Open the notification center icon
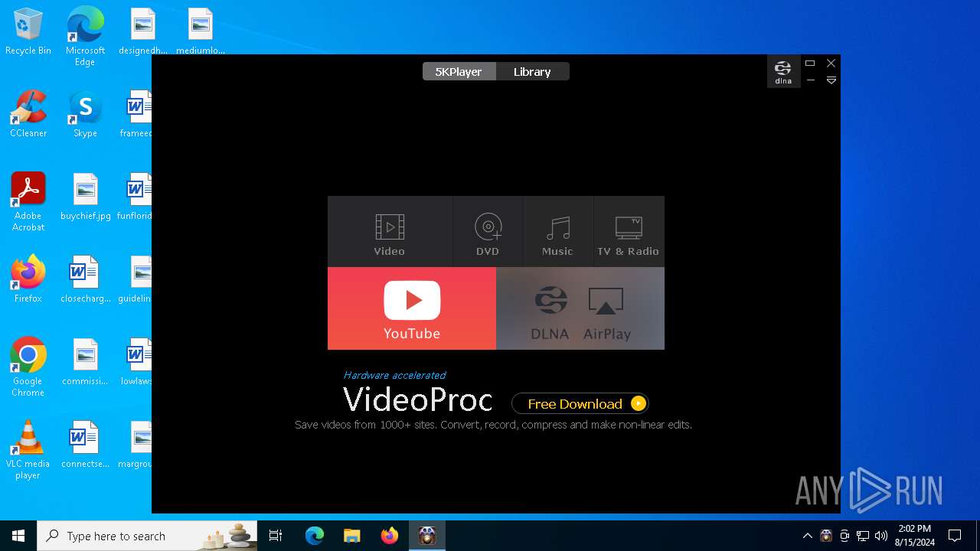 click(x=955, y=536)
